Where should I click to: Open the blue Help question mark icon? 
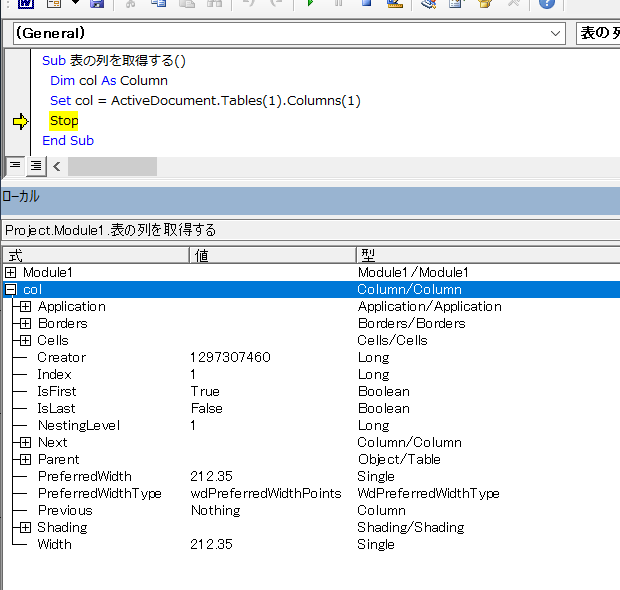[547, 3]
